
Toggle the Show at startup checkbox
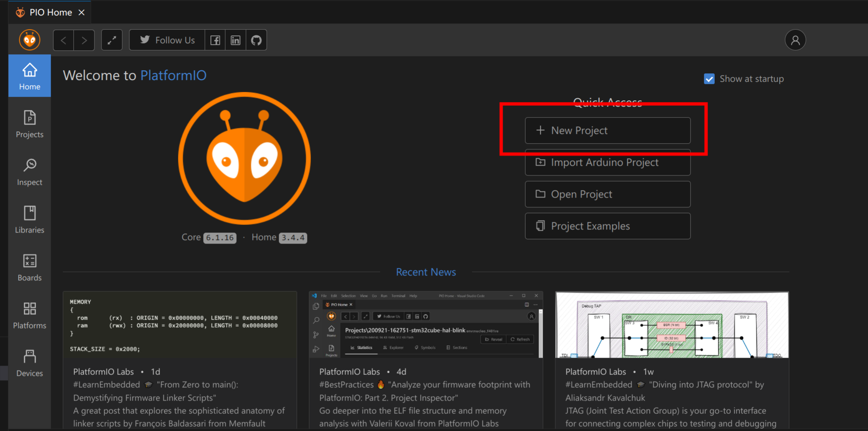click(709, 79)
